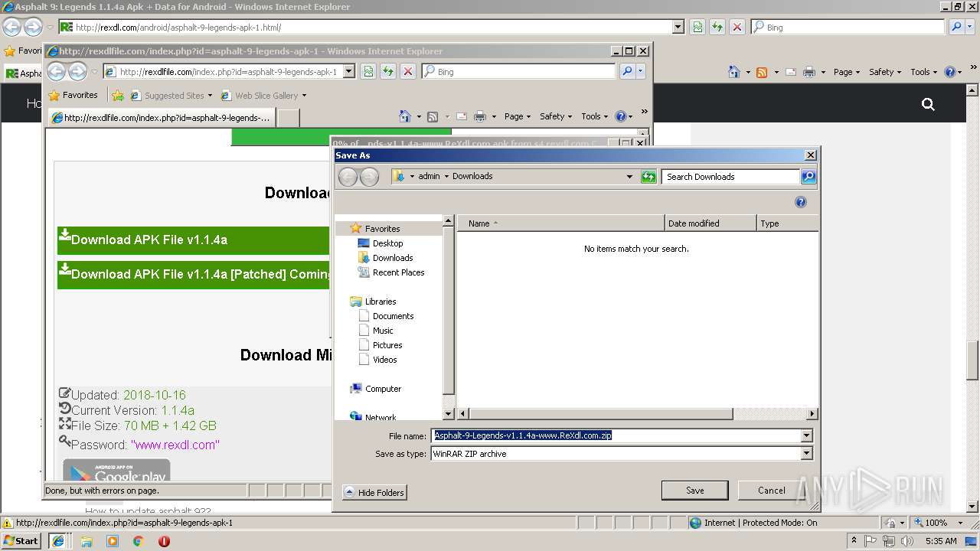Select Videos library
The height and width of the screenshot is (551, 980).
click(x=384, y=360)
